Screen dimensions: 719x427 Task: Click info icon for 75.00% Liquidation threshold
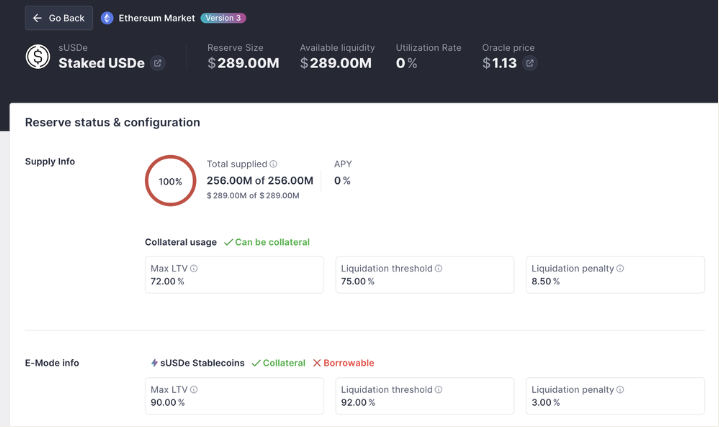[x=439, y=268]
